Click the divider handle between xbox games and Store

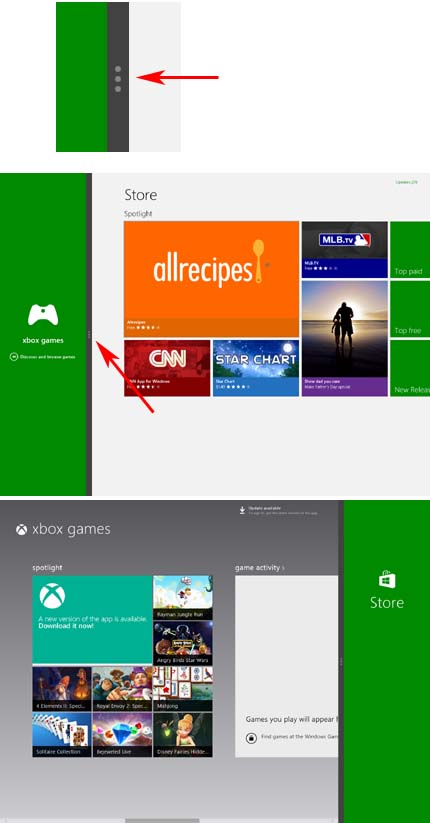[x=341, y=662]
